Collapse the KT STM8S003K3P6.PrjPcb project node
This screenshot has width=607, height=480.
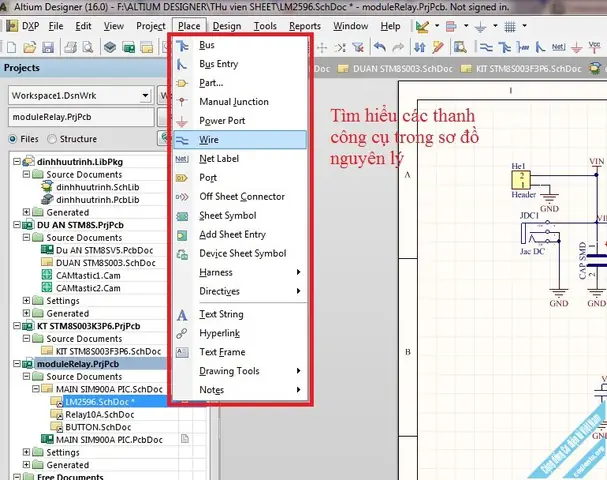(17, 326)
